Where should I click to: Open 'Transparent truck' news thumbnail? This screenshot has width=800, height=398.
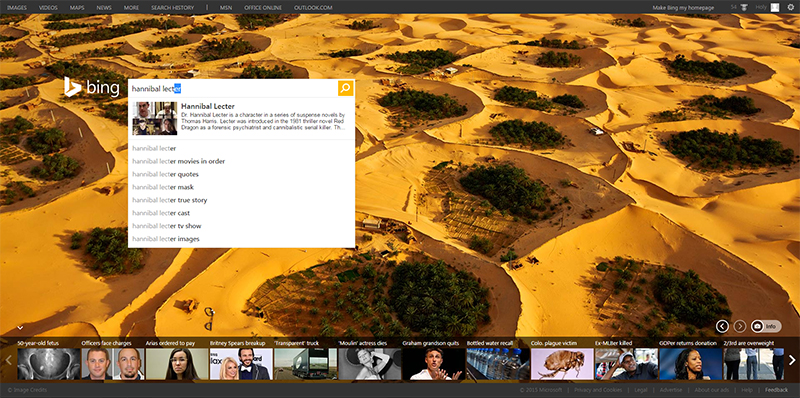(305, 363)
